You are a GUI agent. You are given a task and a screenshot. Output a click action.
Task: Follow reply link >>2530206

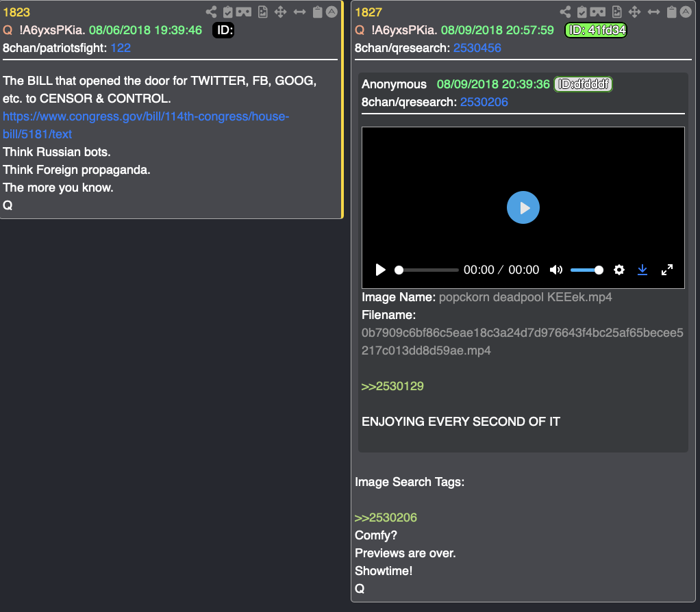(x=386, y=518)
